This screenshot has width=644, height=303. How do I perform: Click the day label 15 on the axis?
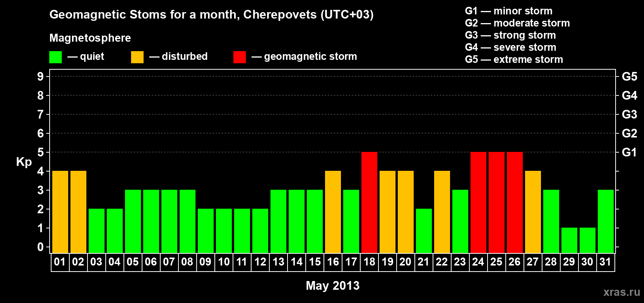click(x=315, y=262)
